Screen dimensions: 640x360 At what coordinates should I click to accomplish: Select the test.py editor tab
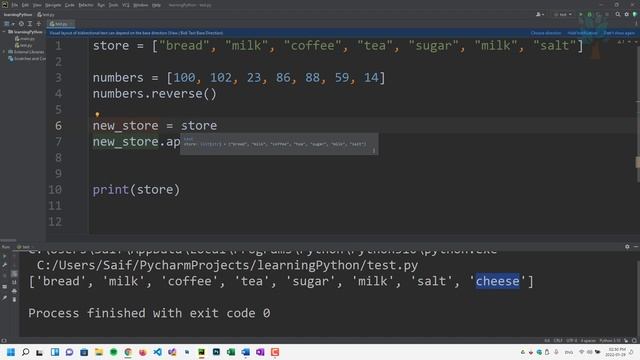click(x=60, y=24)
